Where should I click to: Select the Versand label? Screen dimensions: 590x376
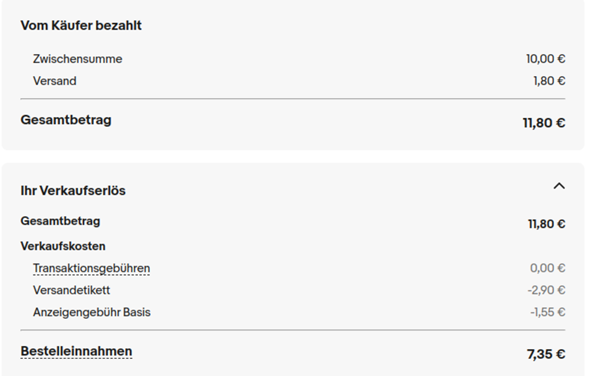(x=55, y=81)
